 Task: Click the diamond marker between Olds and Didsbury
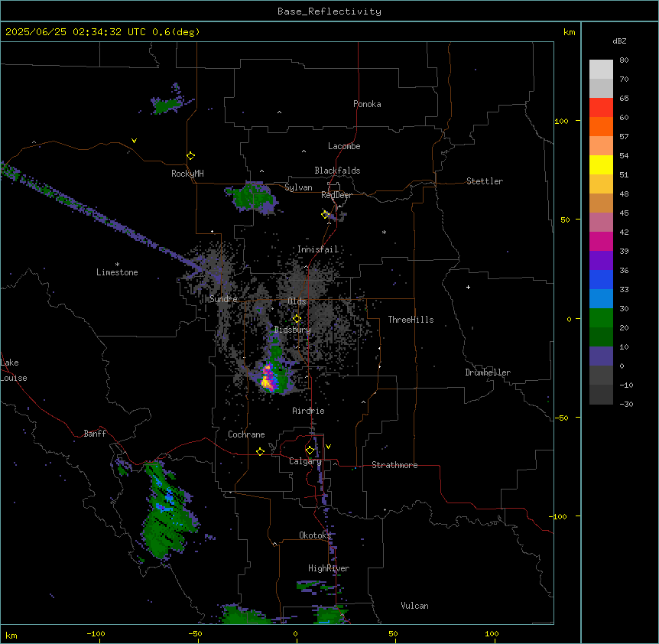(x=297, y=319)
